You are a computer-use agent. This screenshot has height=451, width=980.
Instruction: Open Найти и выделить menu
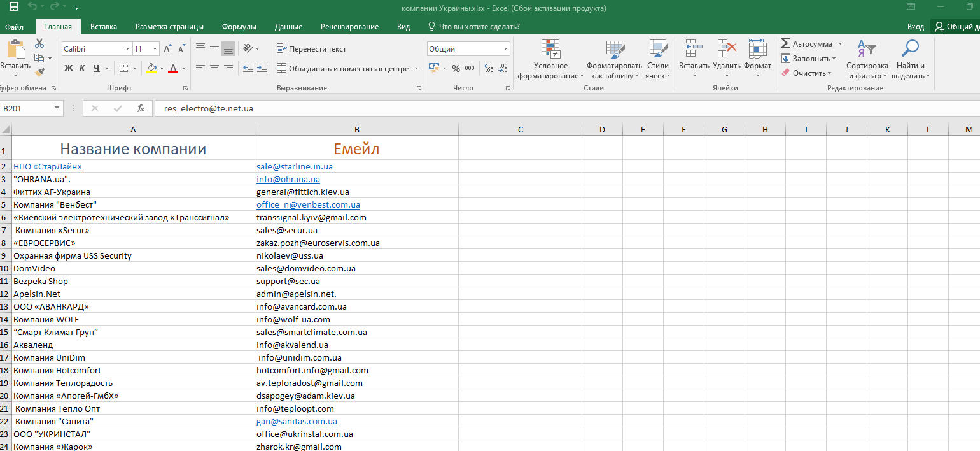click(x=911, y=59)
